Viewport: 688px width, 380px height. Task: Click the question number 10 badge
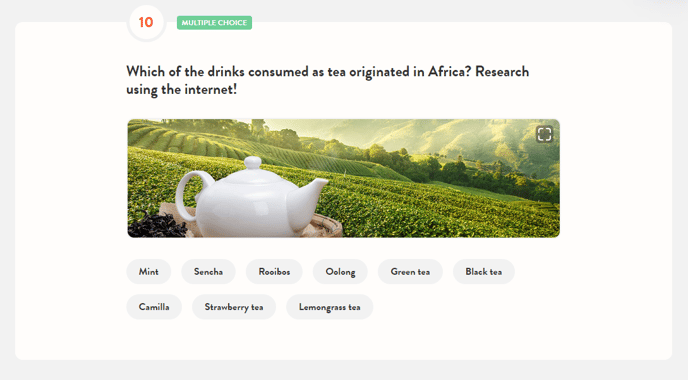146,22
